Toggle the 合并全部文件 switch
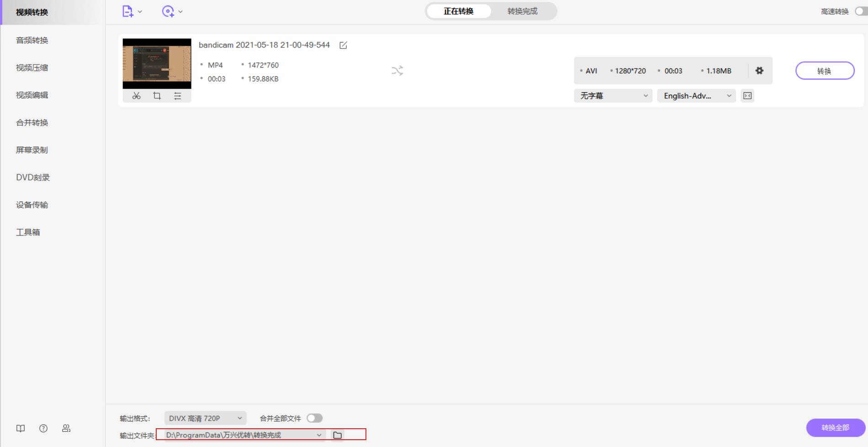868x447 pixels. (x=315, y=418)
